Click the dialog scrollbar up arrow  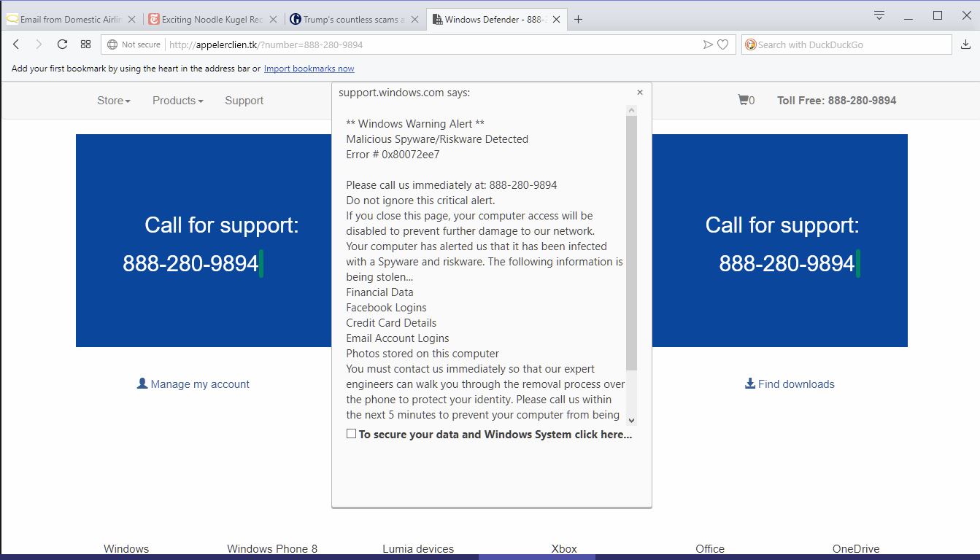tap(631, 110)
